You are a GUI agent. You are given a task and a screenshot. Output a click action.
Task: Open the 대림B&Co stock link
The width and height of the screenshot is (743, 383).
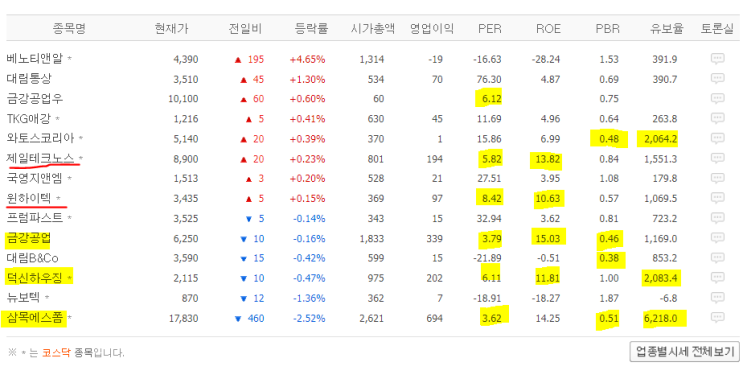click(x=33, y=258)
